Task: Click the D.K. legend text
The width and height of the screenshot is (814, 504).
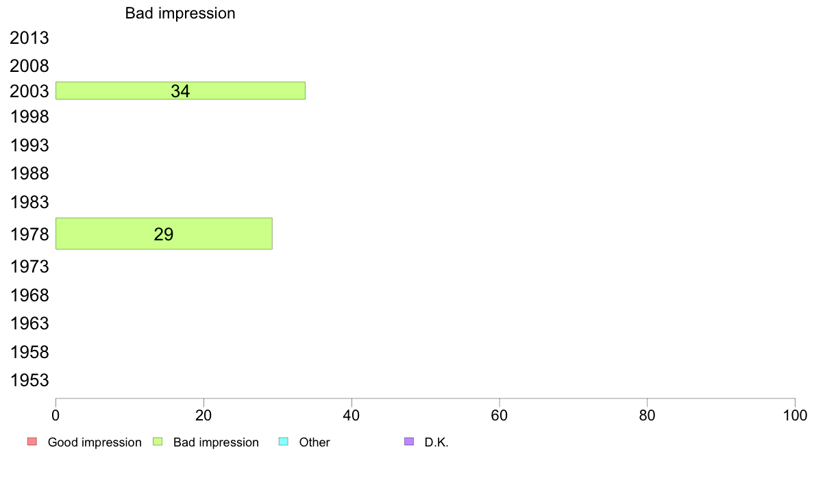Action: click(x=436, y=442)
